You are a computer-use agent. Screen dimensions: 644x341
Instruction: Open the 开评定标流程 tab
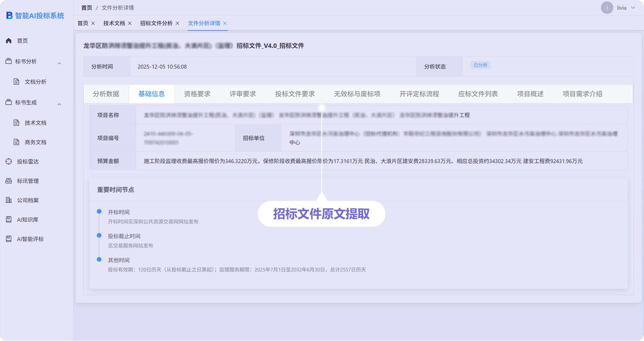pyautogui.click(x=419, y=94)
